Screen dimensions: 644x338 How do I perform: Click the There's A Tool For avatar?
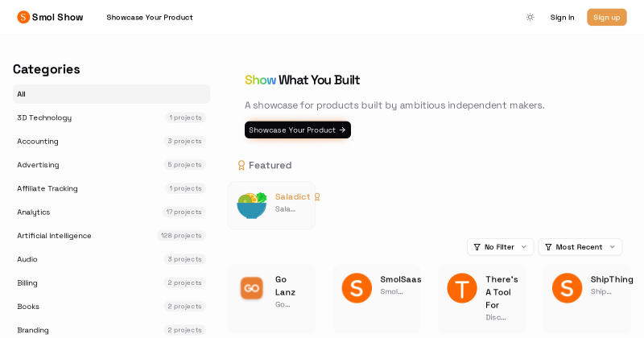coord(462,288)
